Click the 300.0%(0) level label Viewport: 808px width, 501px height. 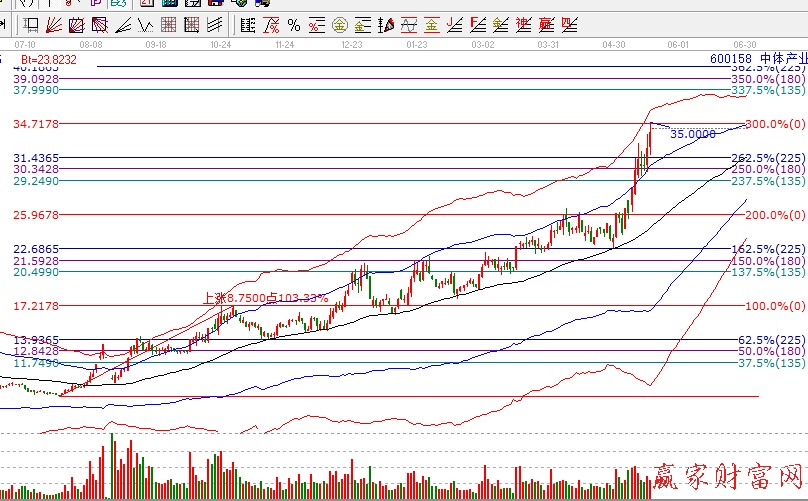(775, 124)
